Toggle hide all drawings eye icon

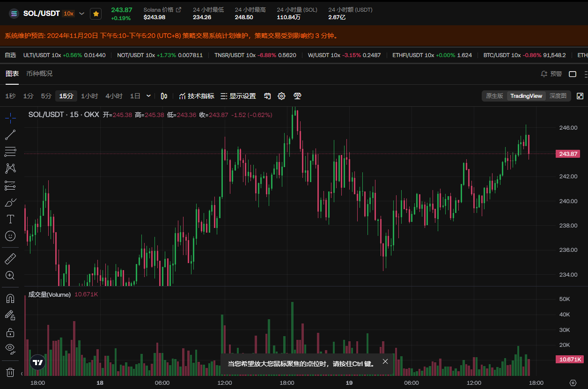[x=10, y=348]
